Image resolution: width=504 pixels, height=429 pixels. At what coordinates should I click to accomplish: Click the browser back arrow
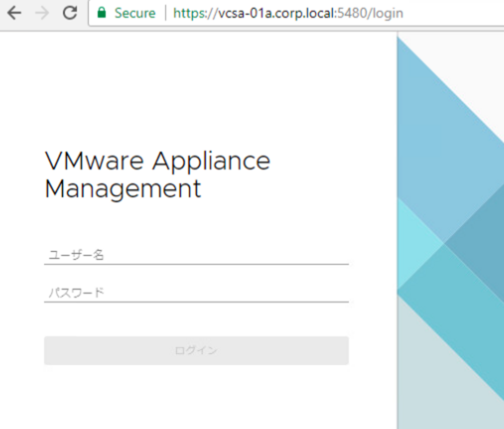tap(14, 13)
